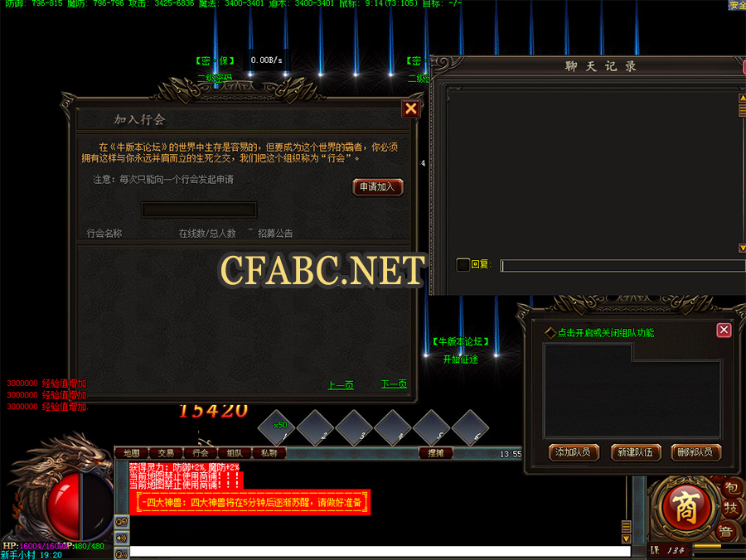Click the 四大神兽 red announcement message

251,503
